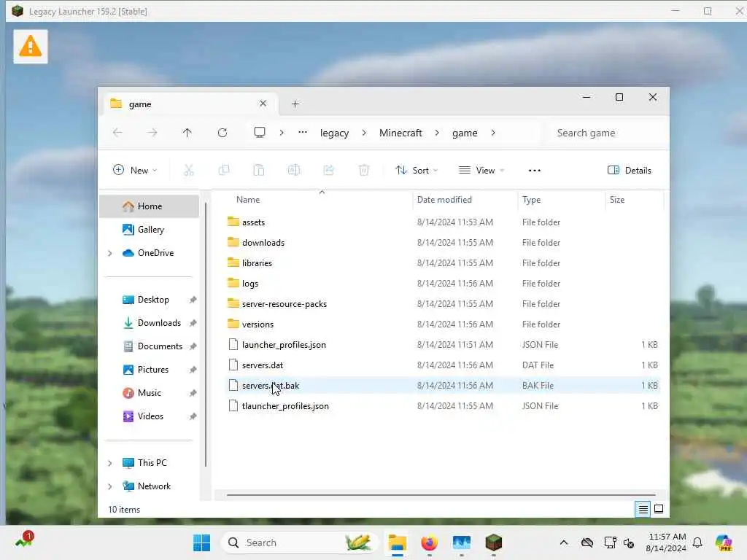Screen dimensions: 747x560
Task: Close the game tab
Action: coord(263,104)
